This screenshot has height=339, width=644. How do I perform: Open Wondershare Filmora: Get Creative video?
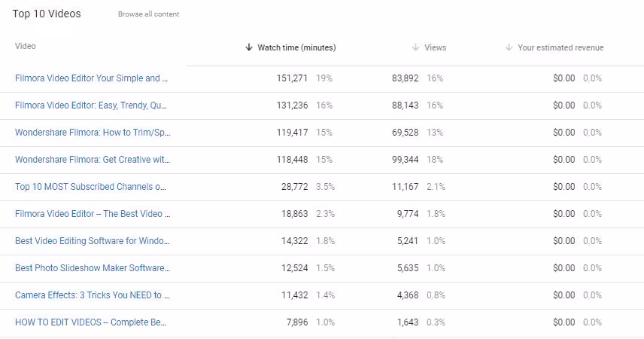[93, 160]
